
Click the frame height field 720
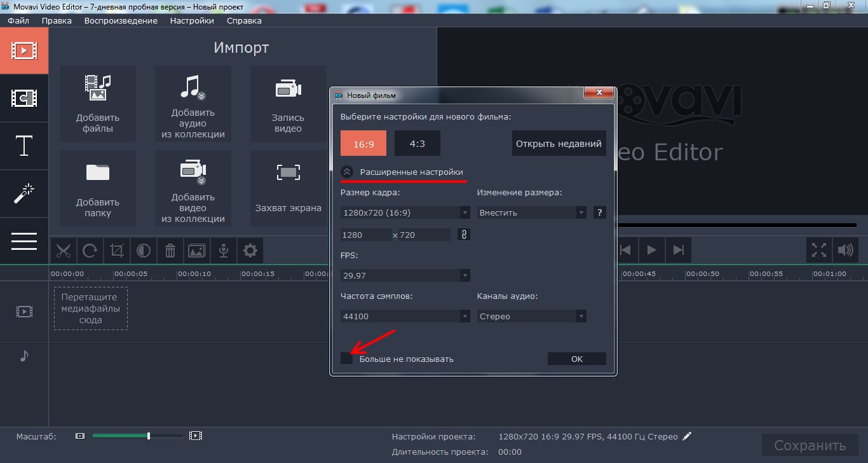[424, 235]
